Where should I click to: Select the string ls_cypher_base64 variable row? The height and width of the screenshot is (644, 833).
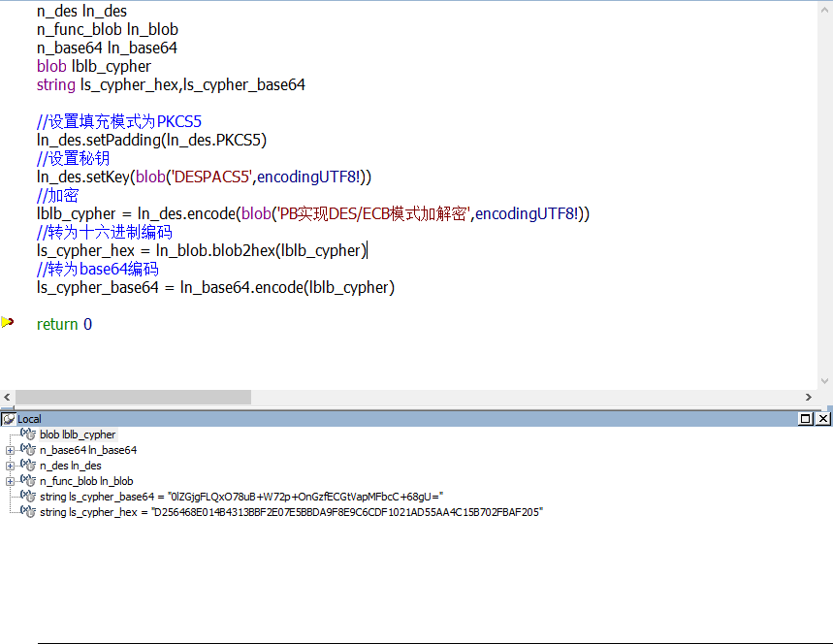[x=241, y=497]
